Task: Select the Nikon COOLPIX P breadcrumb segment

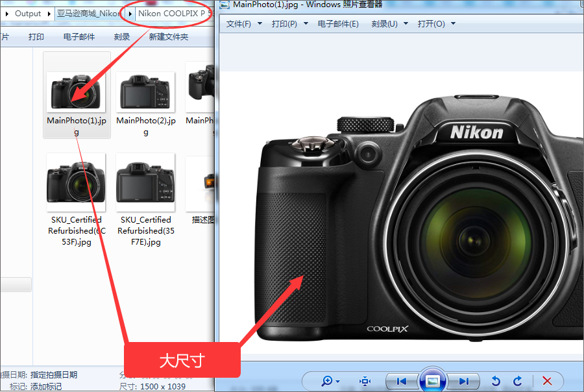Action: (171, 14)
